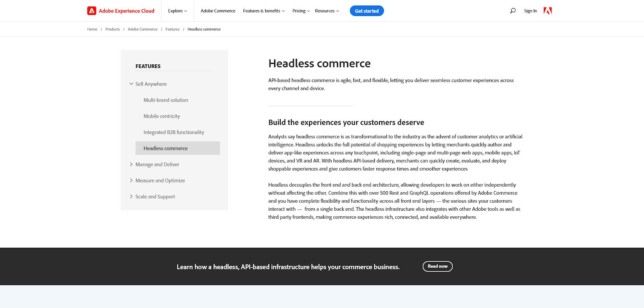Click Adobe Commerce in the top navigation
This screenshot has width=644, height=308.
click(x=218, y=11)
